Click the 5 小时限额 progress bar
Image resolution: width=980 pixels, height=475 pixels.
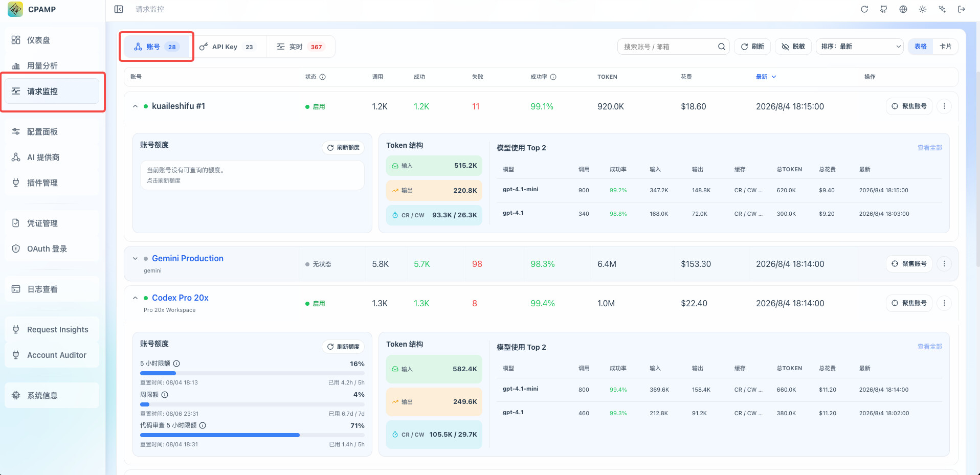(x=252, y=373)
